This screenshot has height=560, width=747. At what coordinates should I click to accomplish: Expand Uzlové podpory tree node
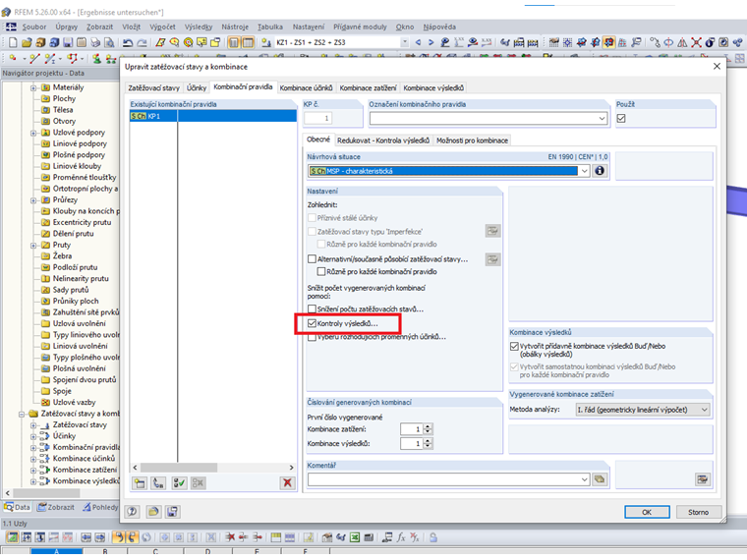click(x=32, y=133)
